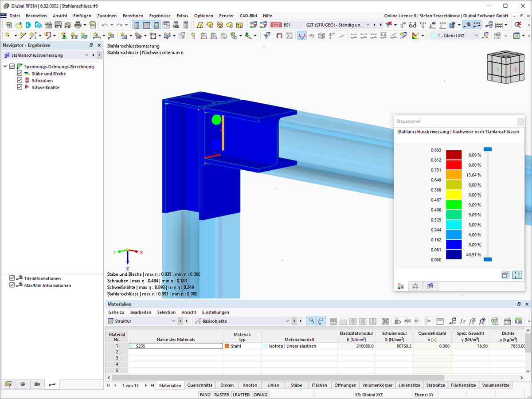Go to next table with arrow beside 1 von 13
The height and width of the screenshot is (399, 532).
(147, 385)
